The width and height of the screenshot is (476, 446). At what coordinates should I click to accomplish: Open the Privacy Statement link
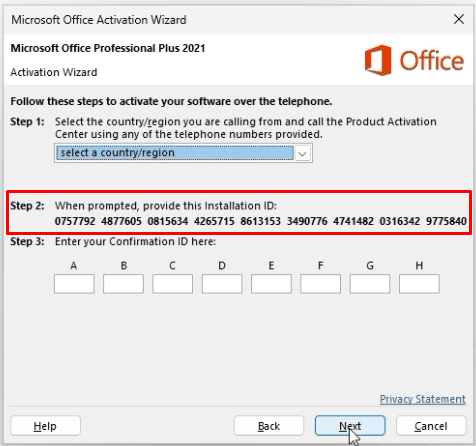point(423,399)
